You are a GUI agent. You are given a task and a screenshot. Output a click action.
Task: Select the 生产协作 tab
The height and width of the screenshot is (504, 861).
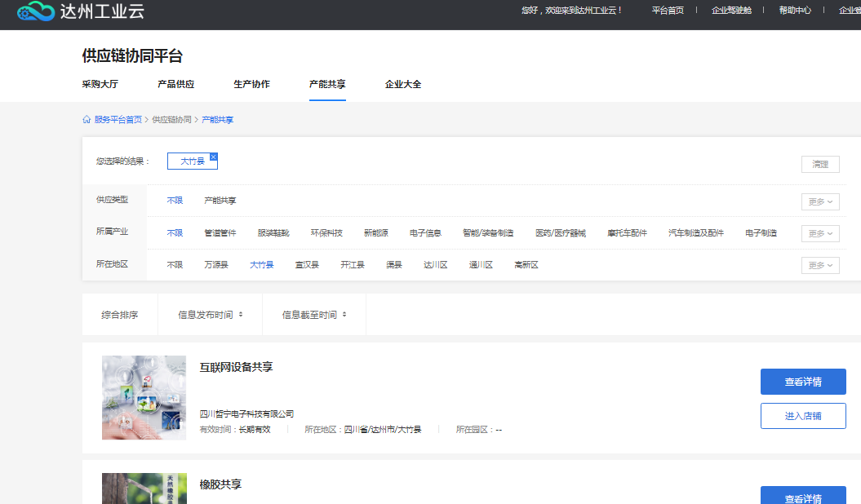[251, 84]
